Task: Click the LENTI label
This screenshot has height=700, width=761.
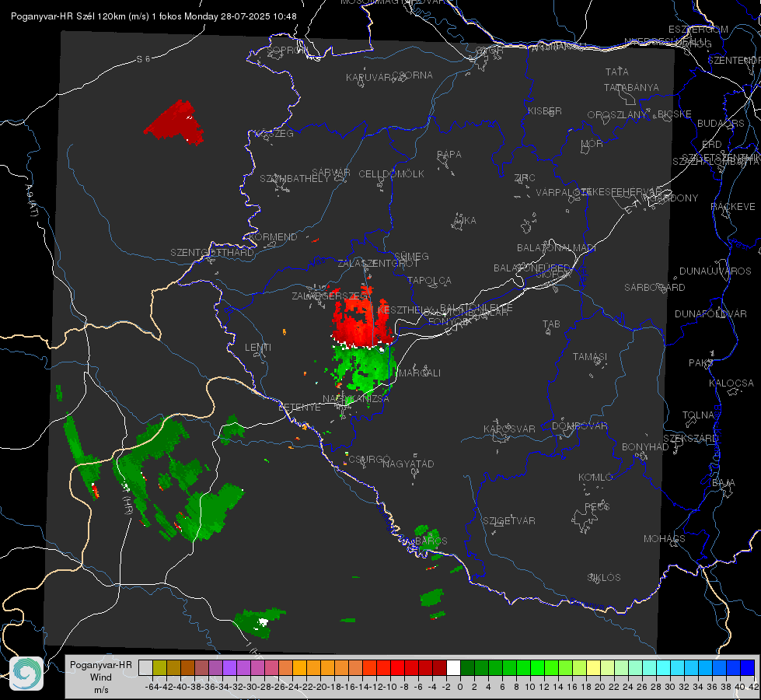Action: click(x=258, y=348)
